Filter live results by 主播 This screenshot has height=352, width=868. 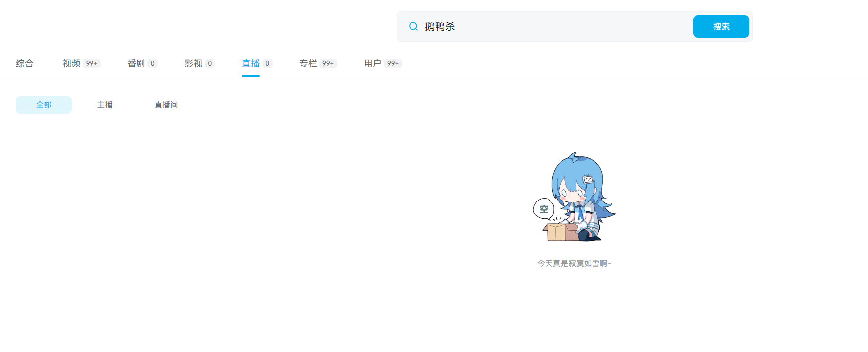[105, 105]
